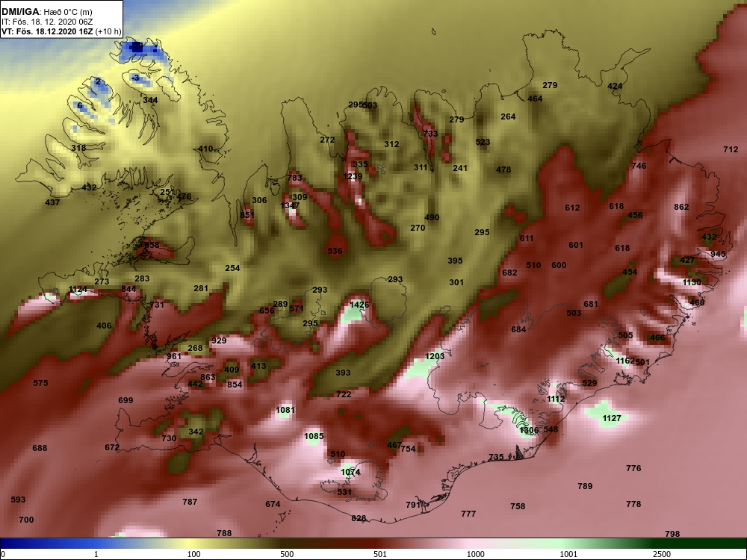Click the map value '658'
Viewport: 747px width, 560px height.
152,245
